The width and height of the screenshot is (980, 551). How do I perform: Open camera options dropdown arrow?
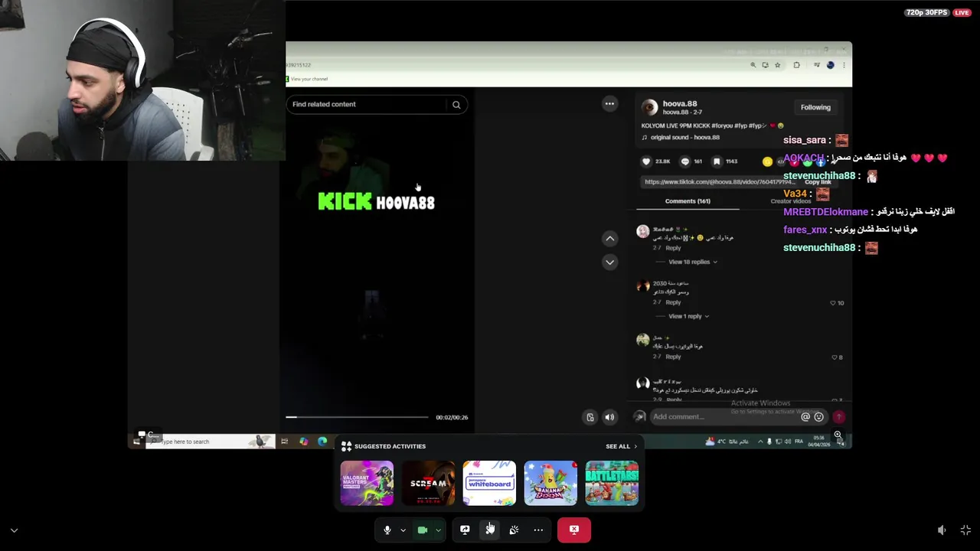438,530
